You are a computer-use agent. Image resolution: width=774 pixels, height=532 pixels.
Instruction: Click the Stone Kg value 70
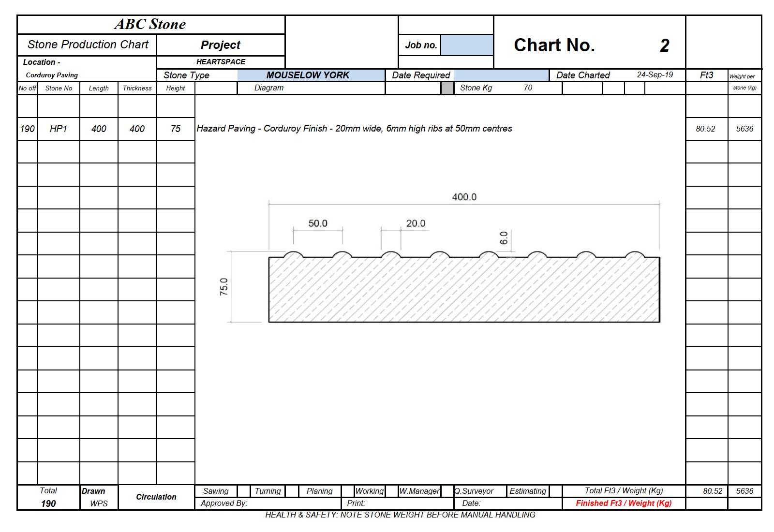tap(528, 88)
